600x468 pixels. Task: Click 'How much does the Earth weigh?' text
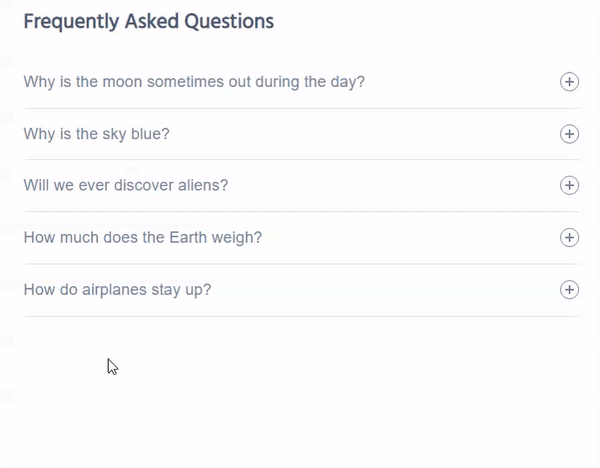[x=143, y=238]
